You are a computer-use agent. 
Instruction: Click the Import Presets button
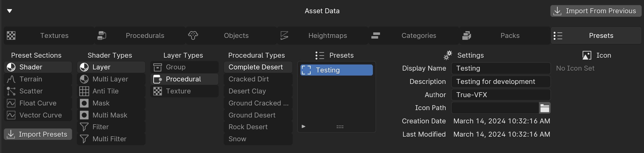point(38,134)
